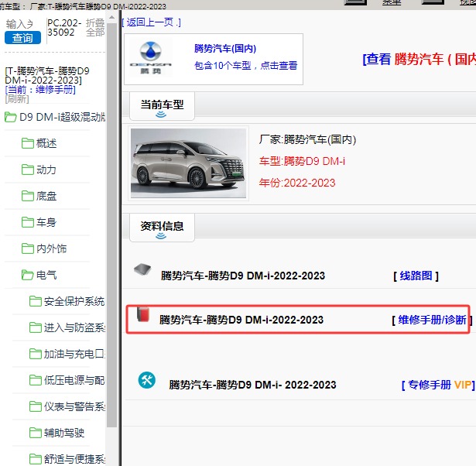
Task: Click the 厂家:腾势汽车(国内) text
Action: (307, 139)
